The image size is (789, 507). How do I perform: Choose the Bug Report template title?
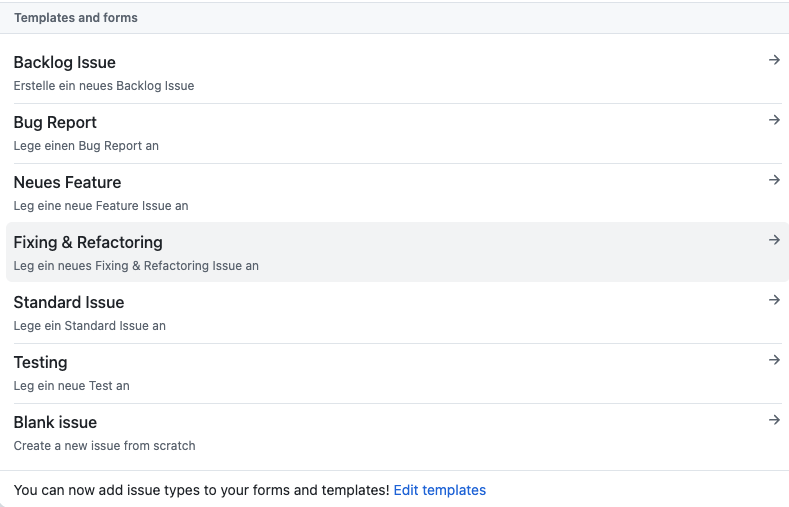click(55, 122)
